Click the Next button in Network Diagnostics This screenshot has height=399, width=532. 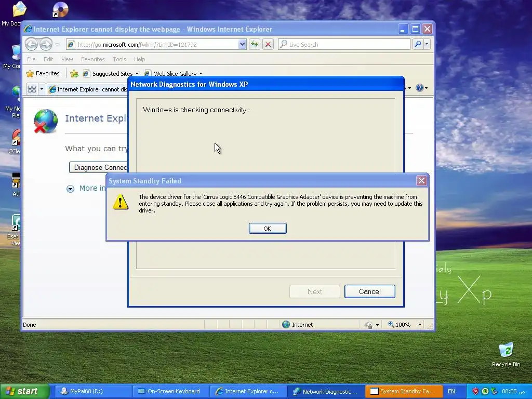[x=314, y=291]
